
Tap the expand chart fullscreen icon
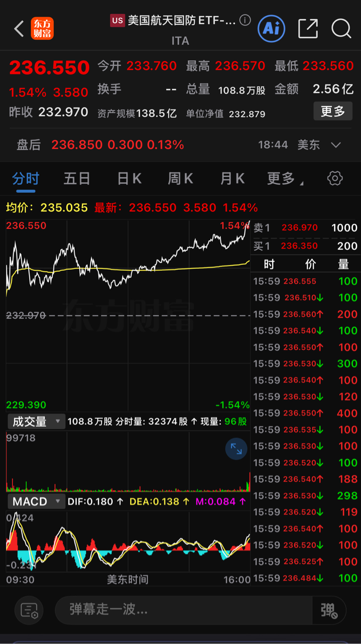236,449
